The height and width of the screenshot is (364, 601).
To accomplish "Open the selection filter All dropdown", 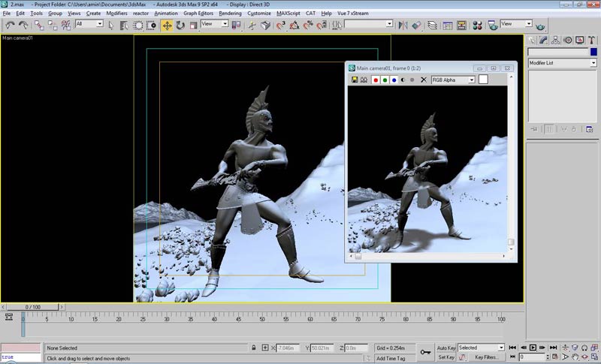I will [x=89, y=24].
